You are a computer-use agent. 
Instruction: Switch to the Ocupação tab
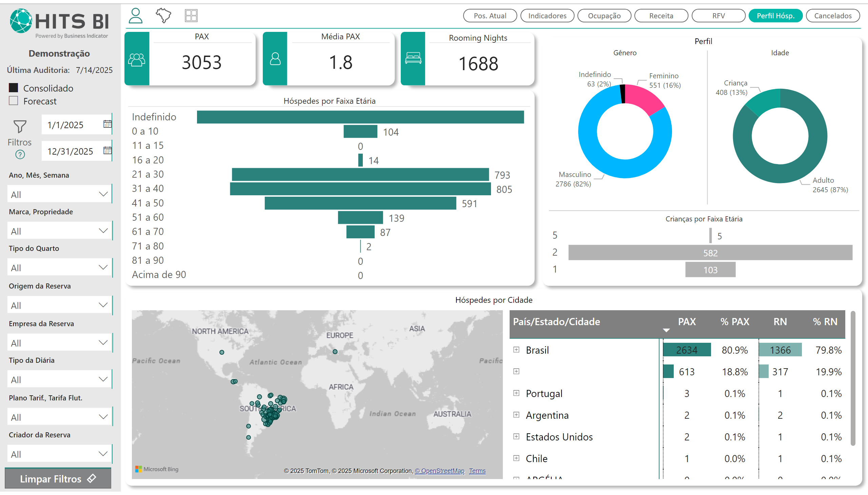pyautogui.click(x=604, y=16)
